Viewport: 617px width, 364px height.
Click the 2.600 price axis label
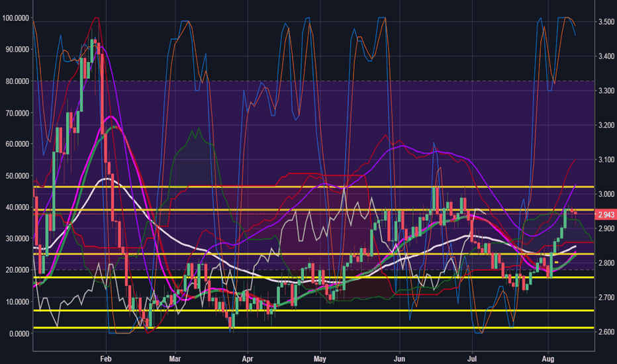606,332
